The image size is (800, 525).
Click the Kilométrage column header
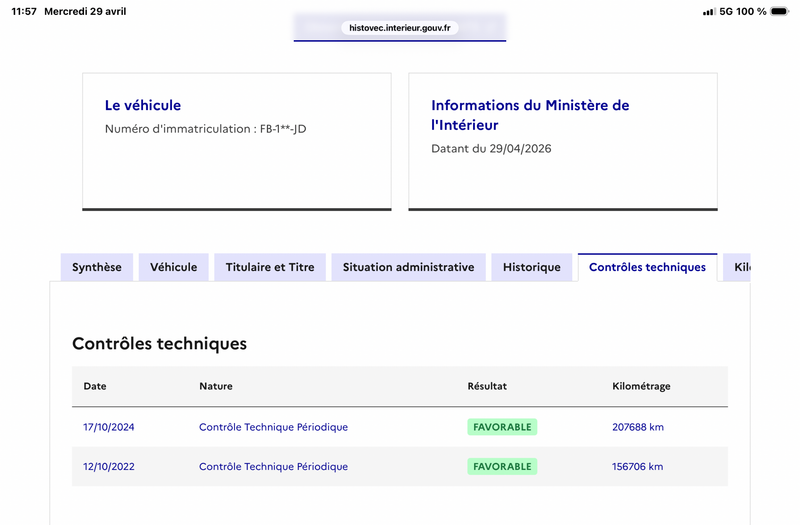[x=641, y=386]
